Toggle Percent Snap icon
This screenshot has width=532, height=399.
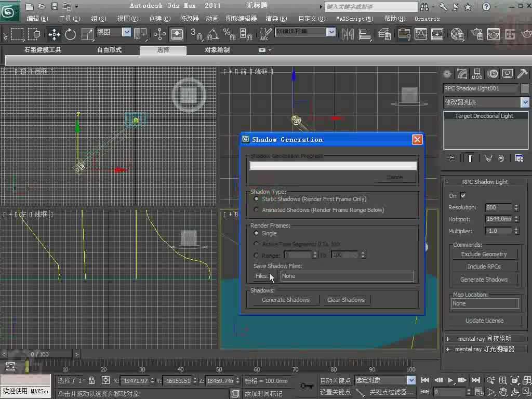point(229,34)
